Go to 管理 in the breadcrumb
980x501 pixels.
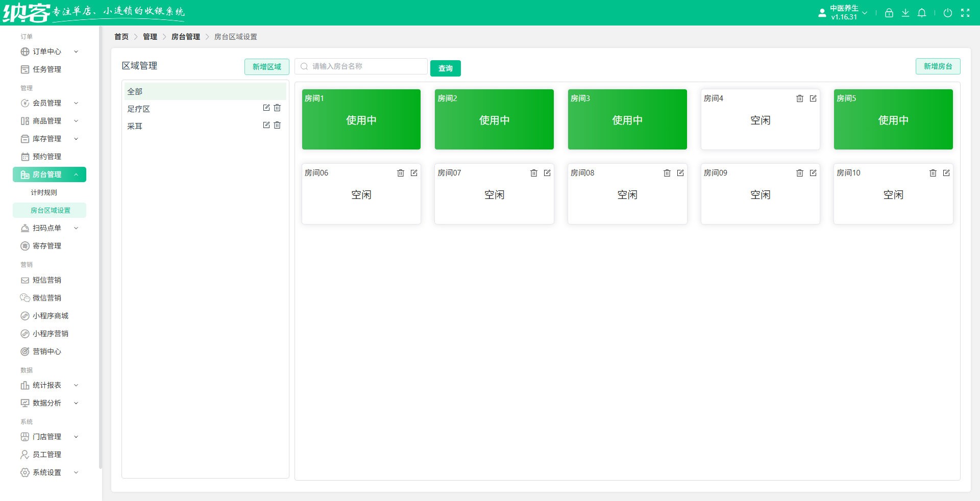click(x=150, y=36)
